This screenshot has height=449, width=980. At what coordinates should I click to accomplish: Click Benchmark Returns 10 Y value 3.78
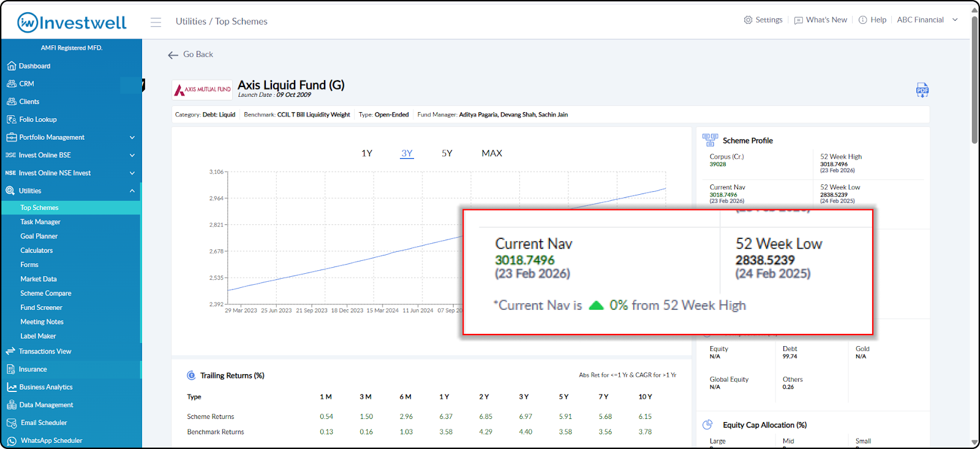(645, 432)
